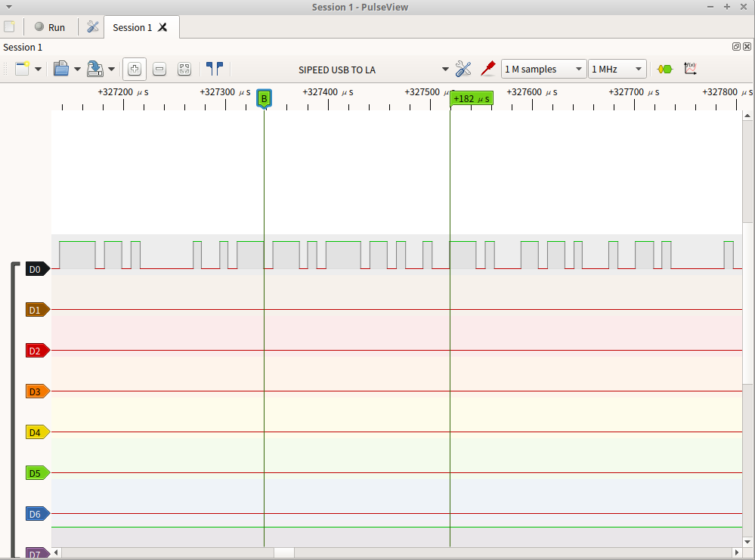Select the D0 channel label
The height and width of the screenshot is (560, 755).
[38, 269]
